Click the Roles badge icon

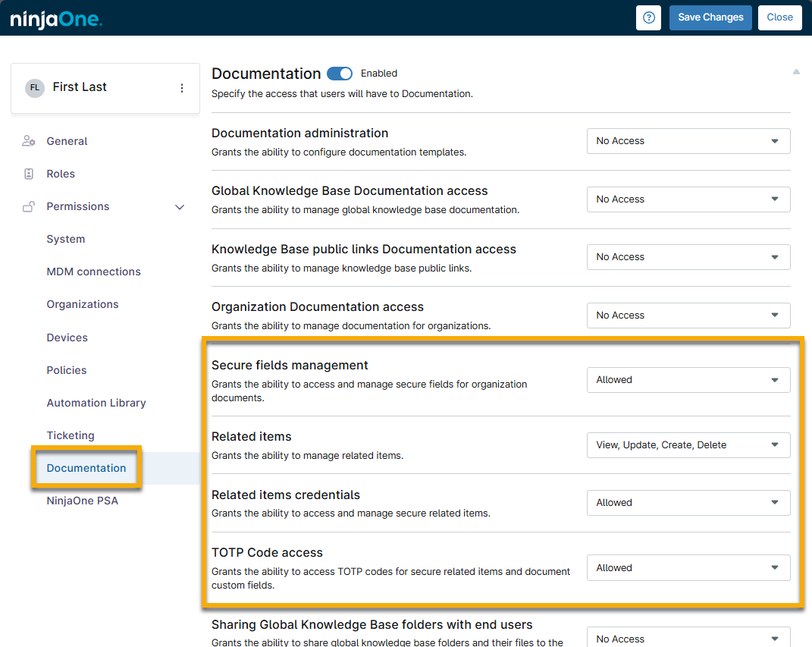(29, 174)
